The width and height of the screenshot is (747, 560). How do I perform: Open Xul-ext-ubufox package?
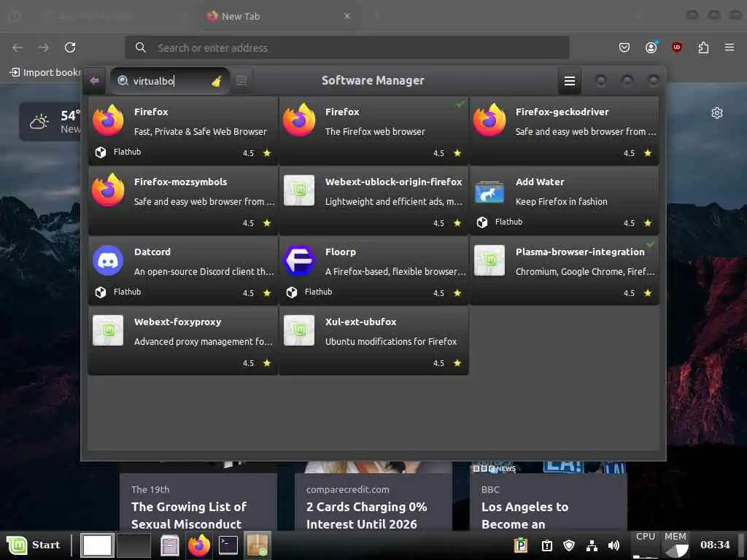(373, 341)
